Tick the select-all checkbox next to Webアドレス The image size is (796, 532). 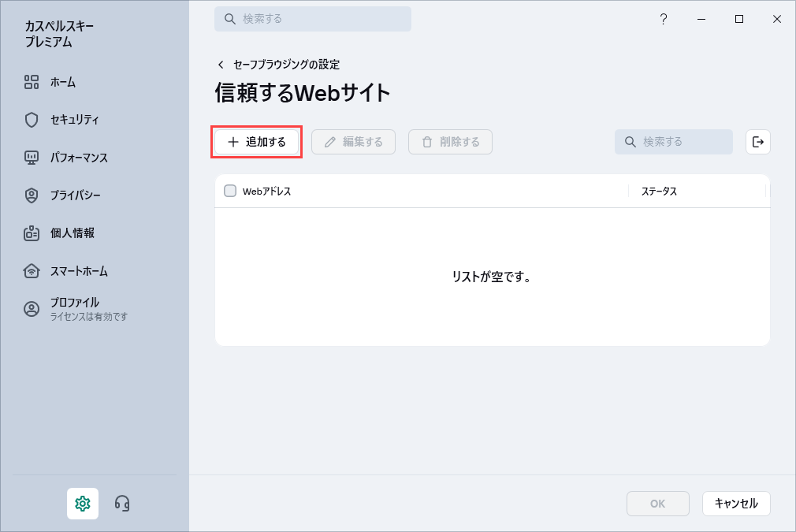coord(230,191)
